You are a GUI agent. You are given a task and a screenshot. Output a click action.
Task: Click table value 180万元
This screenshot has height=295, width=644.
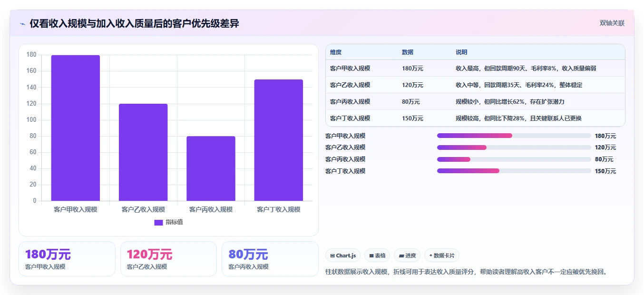point(412,69)
